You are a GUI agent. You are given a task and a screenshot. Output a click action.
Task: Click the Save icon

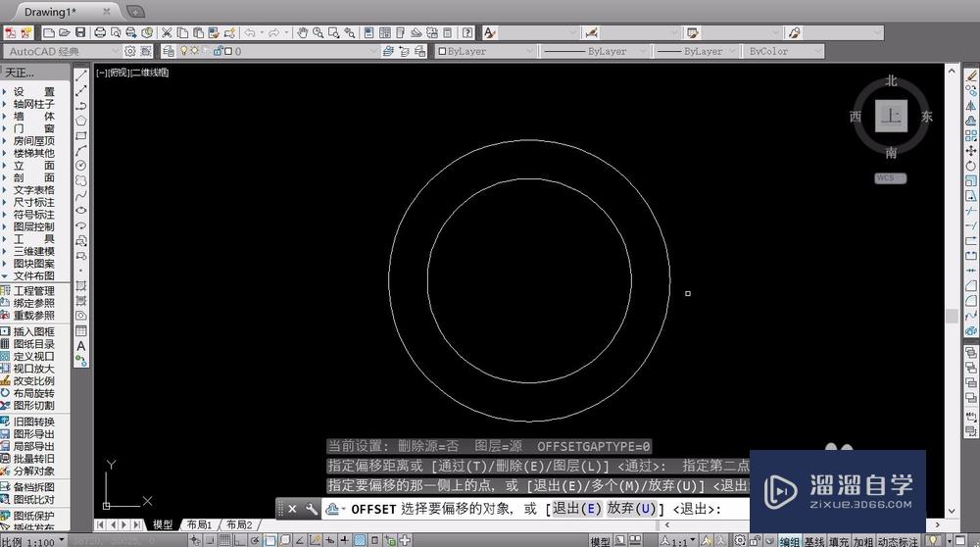pyautogui.click(x=80, y=32)
